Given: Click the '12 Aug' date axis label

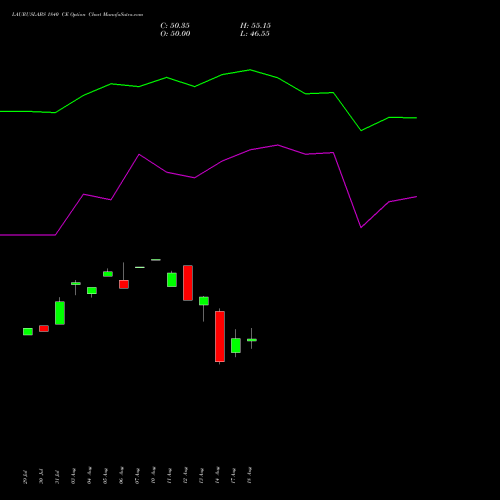Looking at the screenshot, I should (x=185, y=476).
